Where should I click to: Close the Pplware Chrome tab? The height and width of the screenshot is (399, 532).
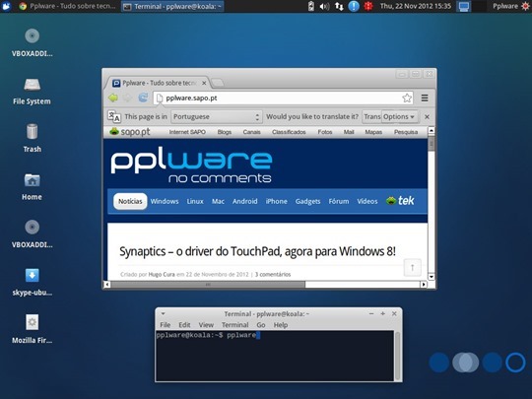click(x=204, y=83)
